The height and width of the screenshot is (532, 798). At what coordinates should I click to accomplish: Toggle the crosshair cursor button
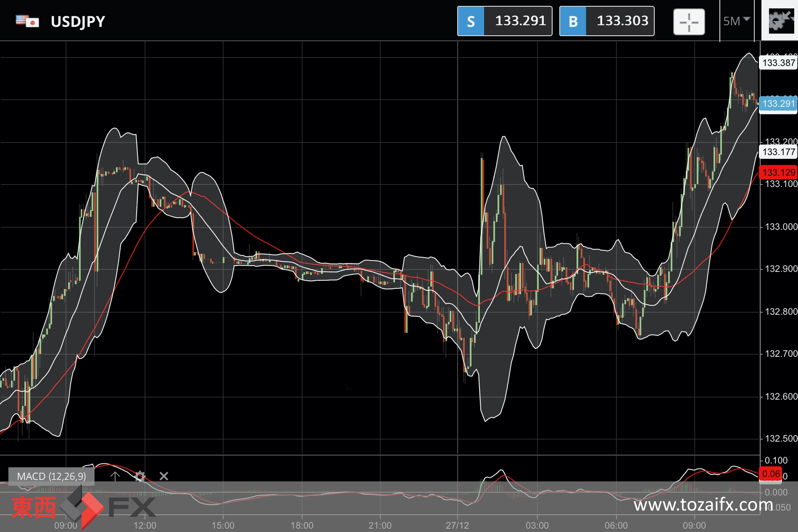pyautogui.click(x=689, y=22)
